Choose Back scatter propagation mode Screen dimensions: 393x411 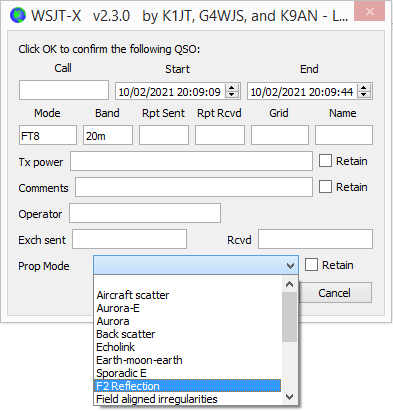[188, 334]
